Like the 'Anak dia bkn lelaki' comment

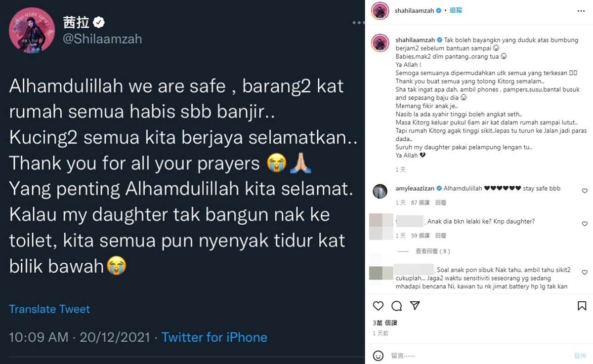pos(585,224)
